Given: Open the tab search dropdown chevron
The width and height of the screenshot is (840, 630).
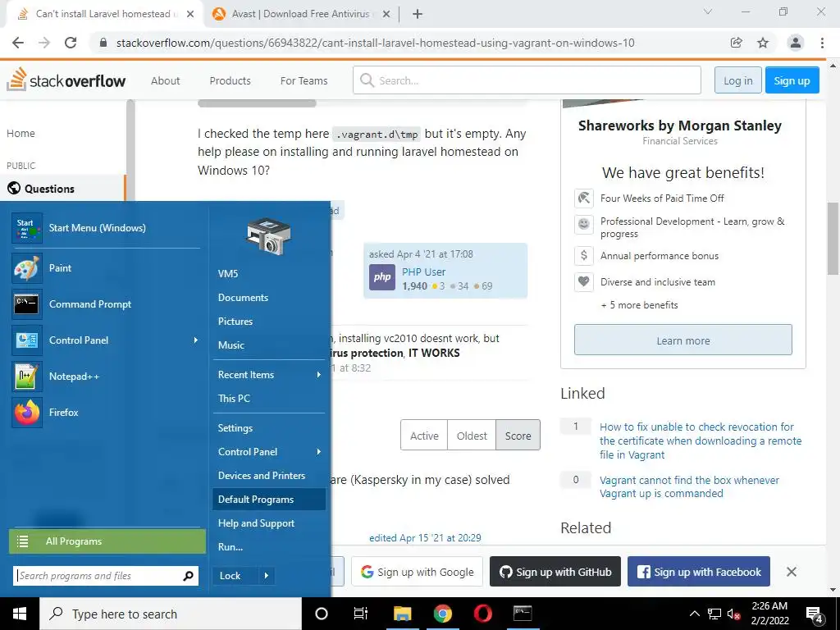Looking at the screenshot, I should tap(708, 11).
